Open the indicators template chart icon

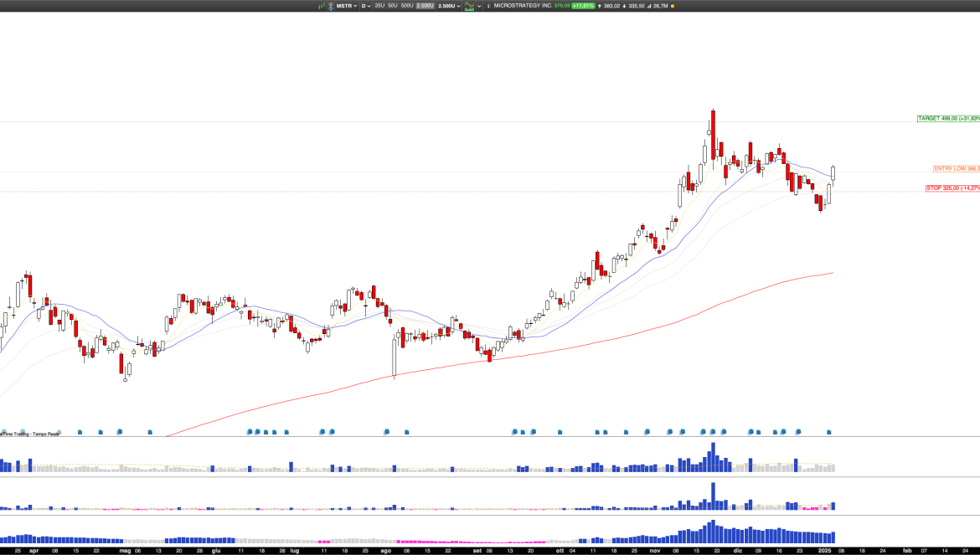[469, 6]
